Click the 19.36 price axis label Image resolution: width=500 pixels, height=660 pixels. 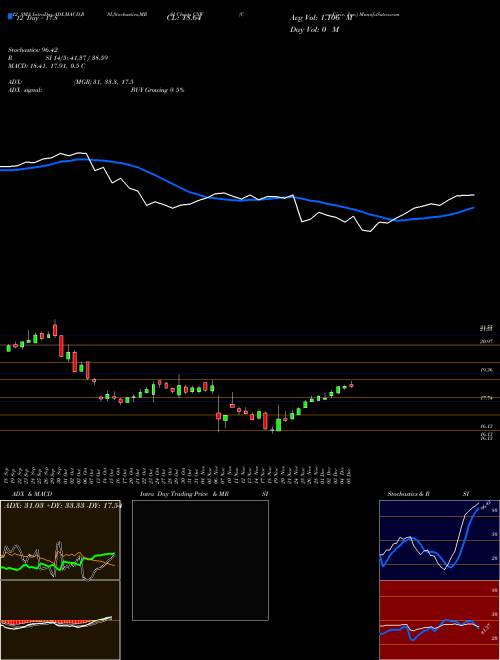click(x=486, y=370)
